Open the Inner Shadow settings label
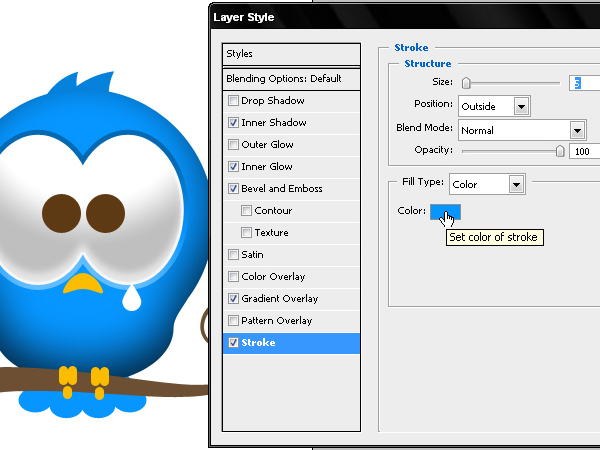 coord(274,122)
